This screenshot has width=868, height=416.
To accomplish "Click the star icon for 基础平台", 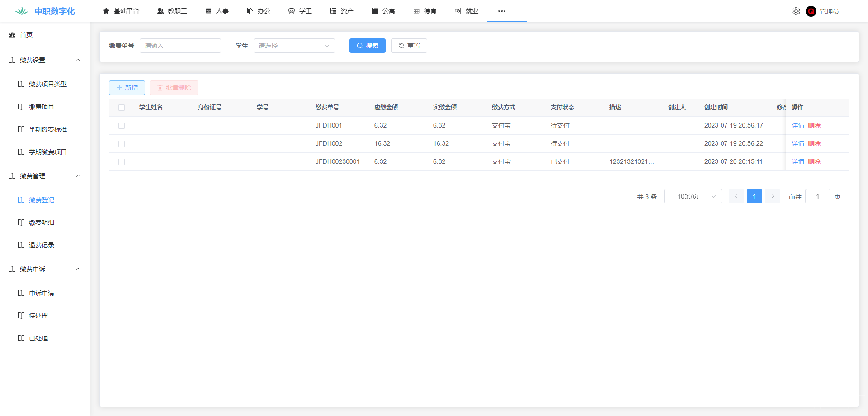I will click(106, 11).
